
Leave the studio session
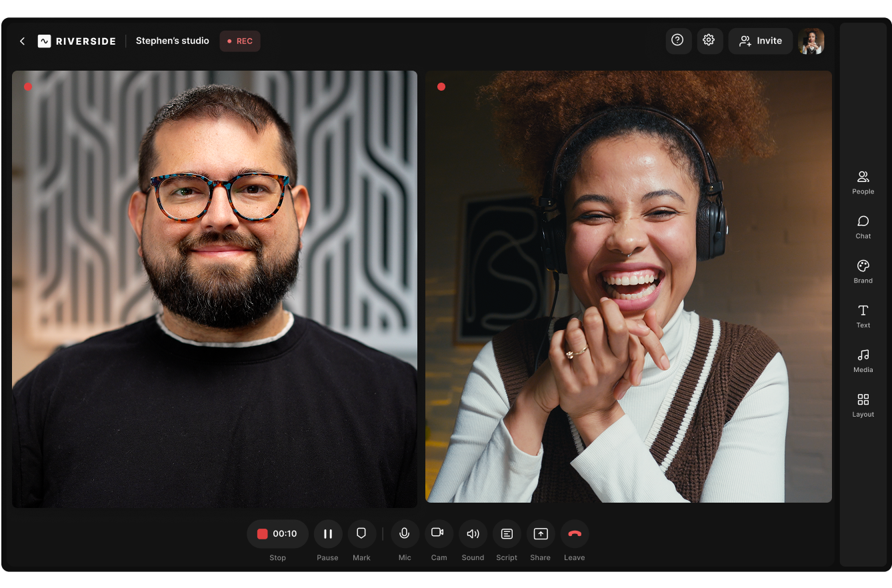[575, 533]
